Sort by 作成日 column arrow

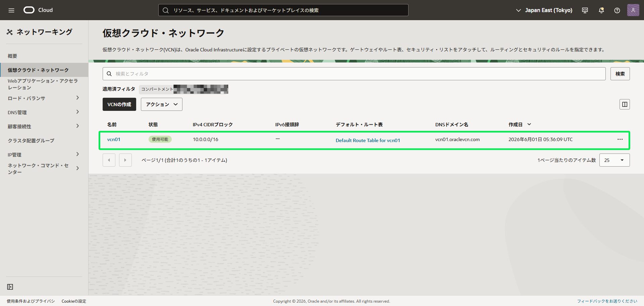pyautogui.click(x=529, y=125)
